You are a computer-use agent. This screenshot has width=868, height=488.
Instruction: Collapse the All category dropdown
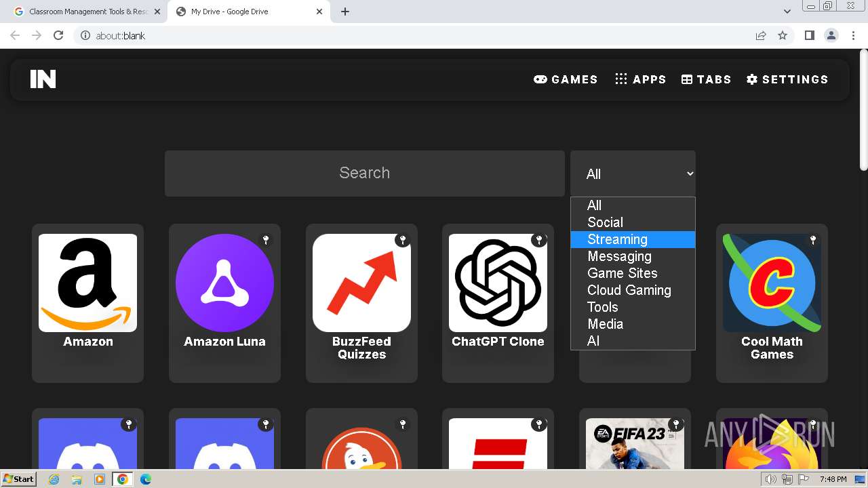point(633,174)
